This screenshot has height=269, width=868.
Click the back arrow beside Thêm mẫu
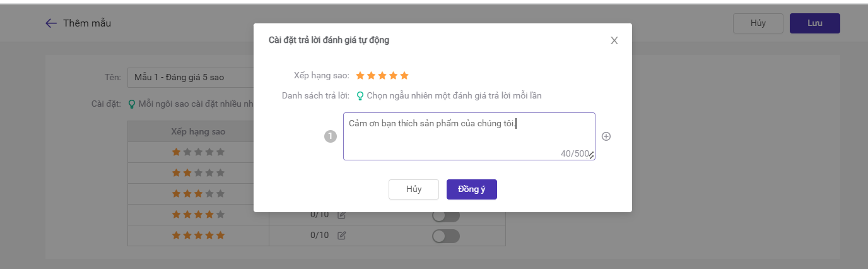tap(51, 23)
